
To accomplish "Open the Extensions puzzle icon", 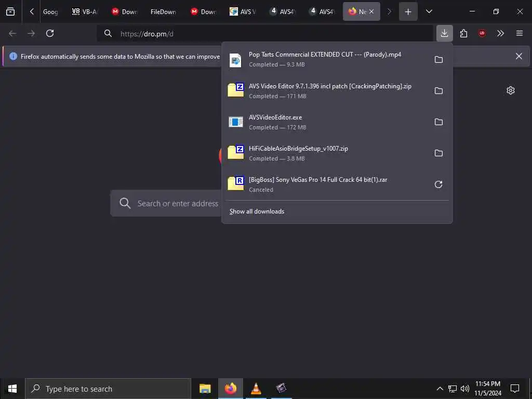I will point(463,33).
